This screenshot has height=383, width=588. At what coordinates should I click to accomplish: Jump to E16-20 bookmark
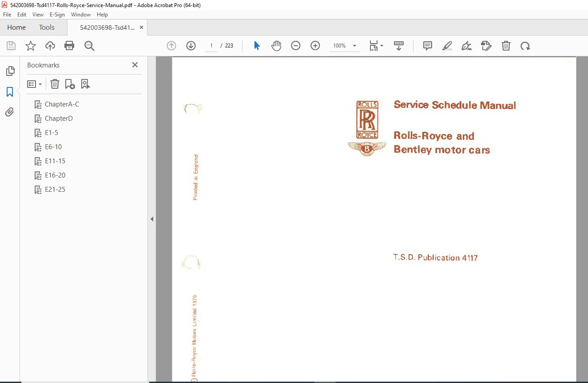pos(55,175)
